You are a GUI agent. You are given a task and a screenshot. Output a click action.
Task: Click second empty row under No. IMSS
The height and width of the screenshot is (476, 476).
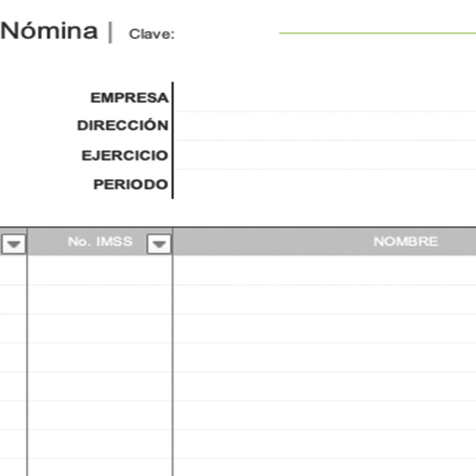100,299
